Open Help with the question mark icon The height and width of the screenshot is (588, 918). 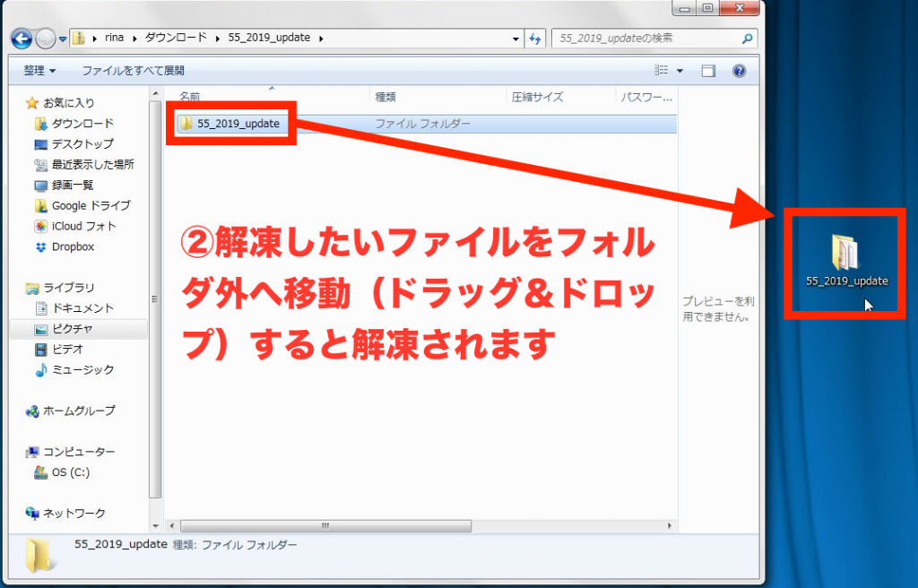coord(739,71)
